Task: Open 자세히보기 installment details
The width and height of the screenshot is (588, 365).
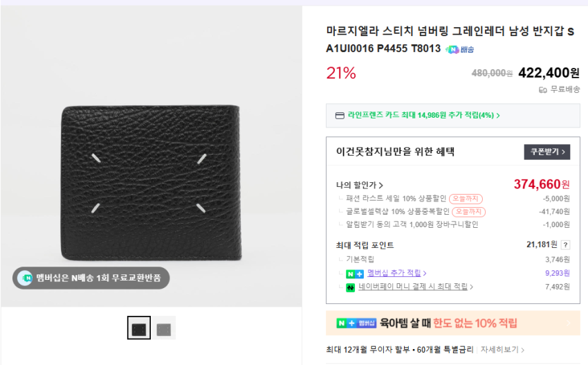Action: point(503,350)
